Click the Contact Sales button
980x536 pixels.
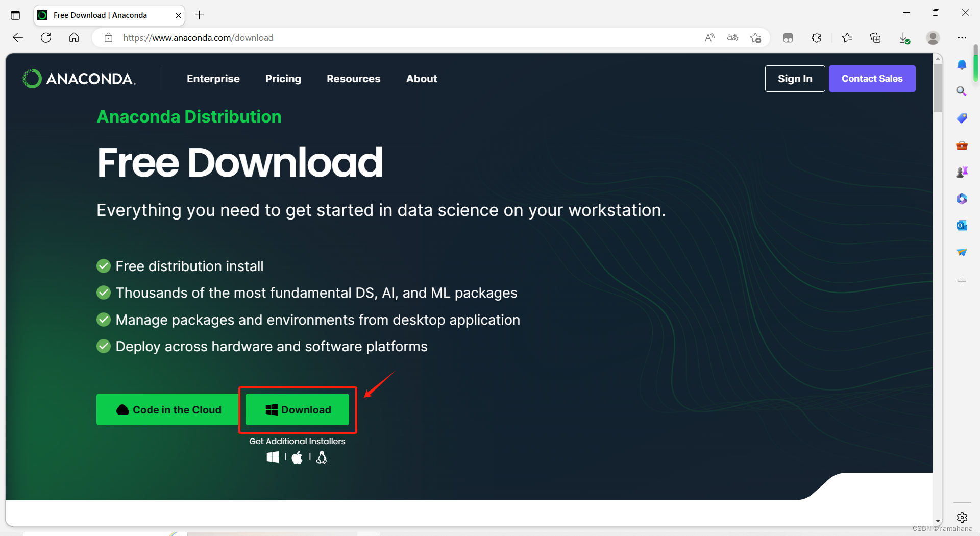872,79
